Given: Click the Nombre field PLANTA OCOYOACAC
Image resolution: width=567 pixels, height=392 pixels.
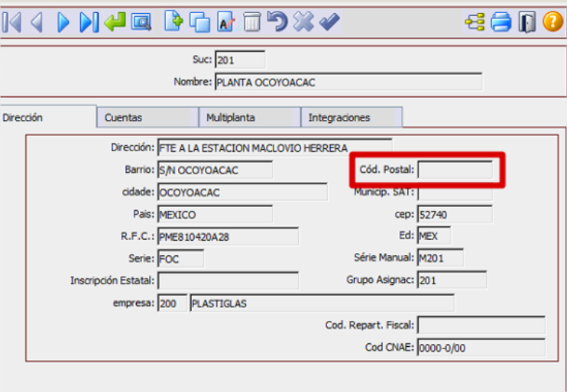Looking at the screenshot, I should 348,82.
